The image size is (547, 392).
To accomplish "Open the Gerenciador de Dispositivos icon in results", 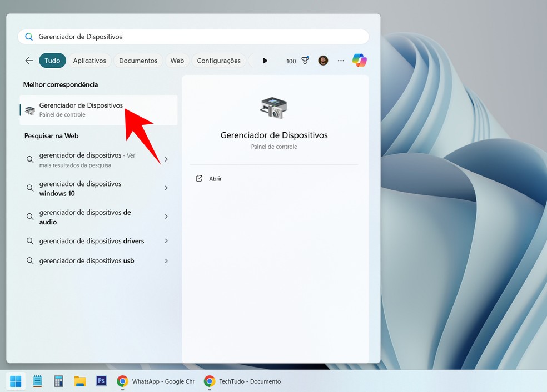I will click(30, 110).
